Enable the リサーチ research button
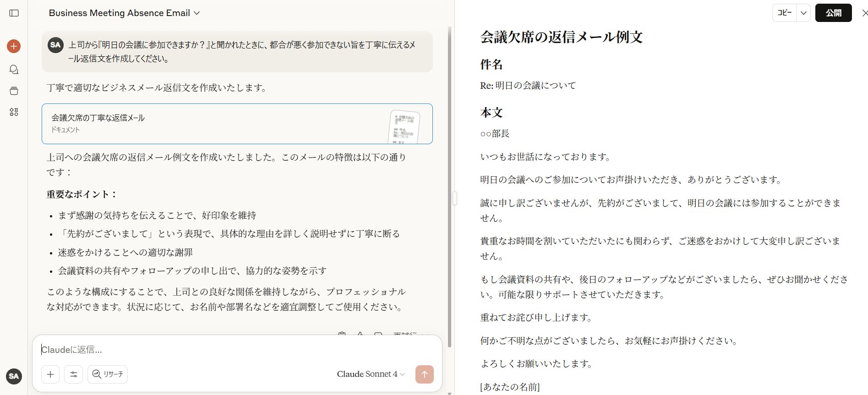Screen dimensions: 868x395 pyautogui.click(x=108, y=374)
